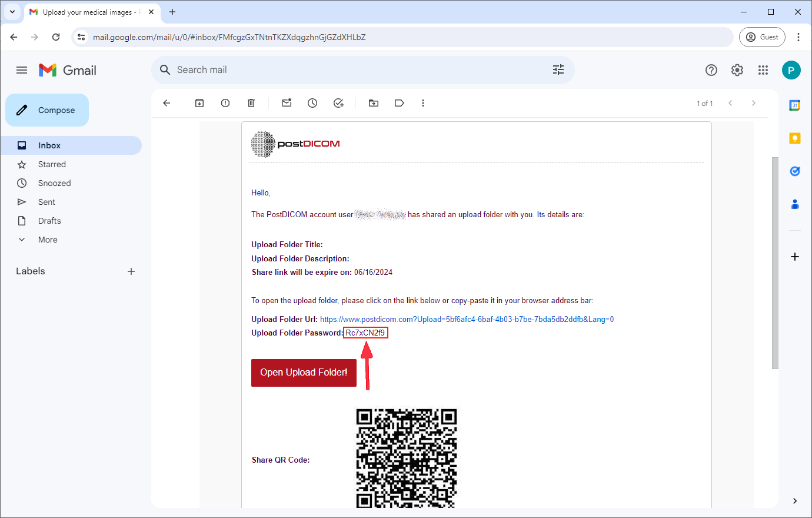Image resolution: width=812 pixels, height=518 pixels.
Task: Delete the email with trash icon
Action: pos(251,103)
